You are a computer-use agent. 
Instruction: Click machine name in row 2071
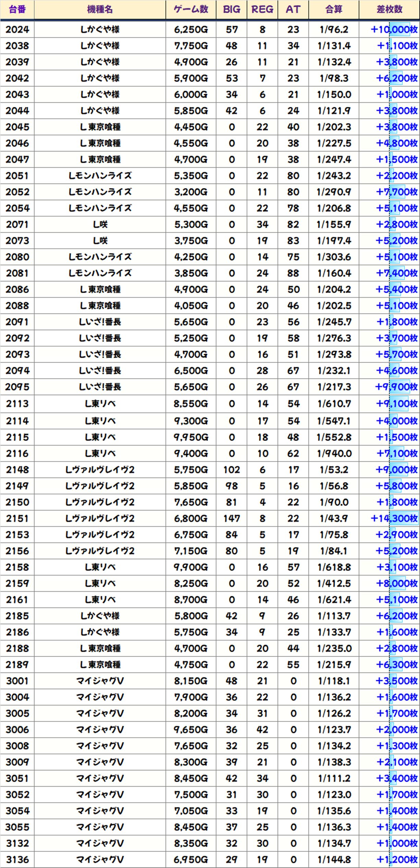click(x=100, y=225)
